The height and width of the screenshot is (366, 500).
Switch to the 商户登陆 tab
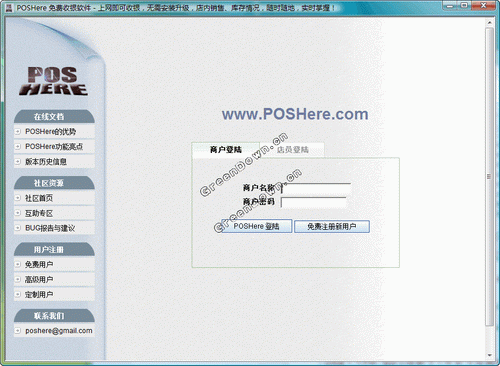click(x=226, y=150)
